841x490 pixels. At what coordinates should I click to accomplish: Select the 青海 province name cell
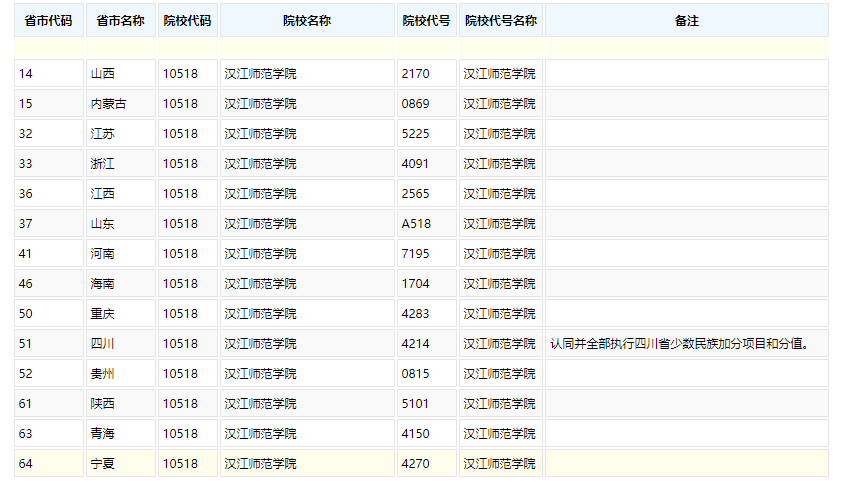(x=103, y=434)
